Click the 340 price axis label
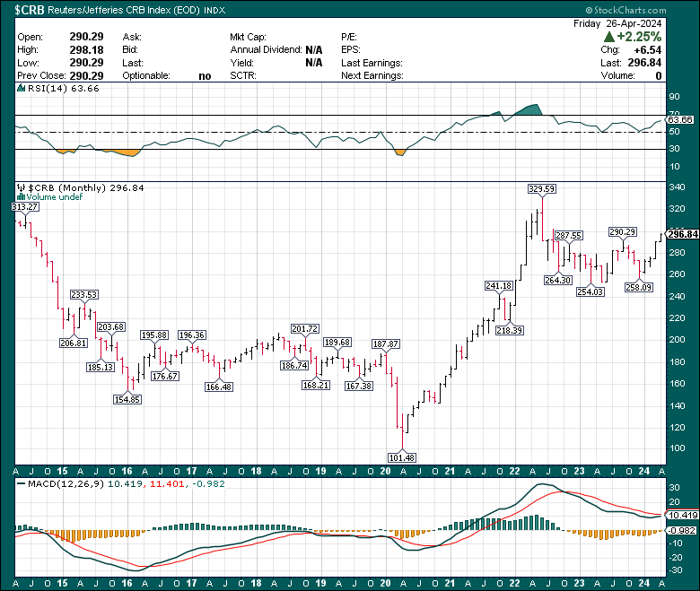Screen dimensions: 700x591 click(x=677, y=187)
